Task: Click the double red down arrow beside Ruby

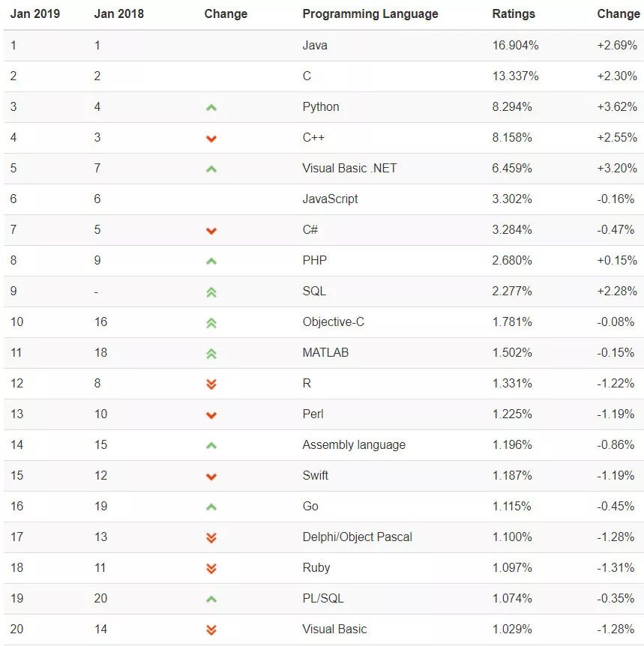Action: coord(211,568)
